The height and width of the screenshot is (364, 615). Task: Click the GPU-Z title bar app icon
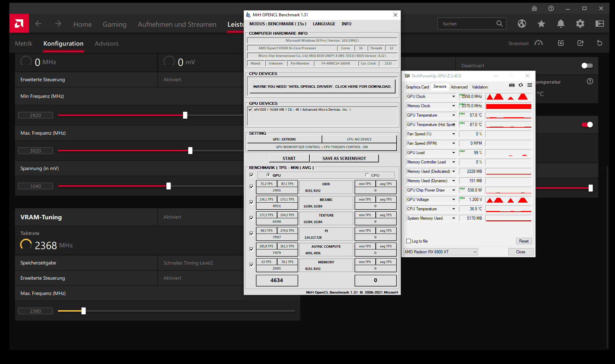click(407, 76)
